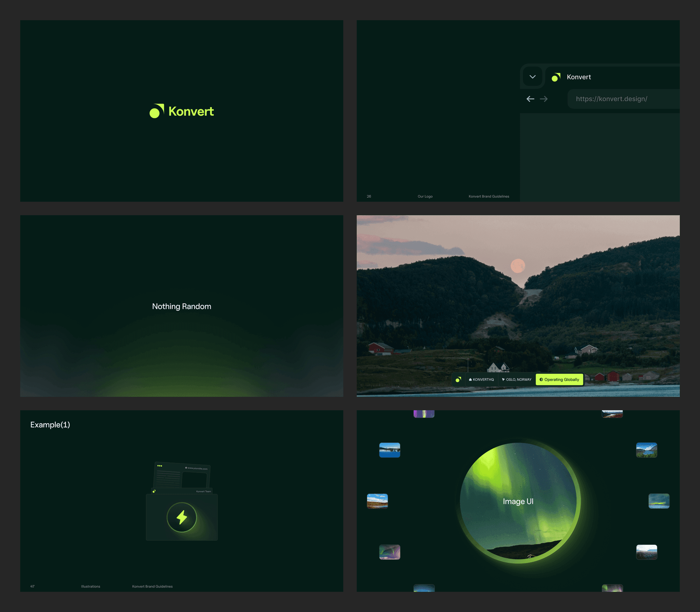Open the deep blue water snowy shore thumbnail
The image size is (700, 612).
coord(390,450)
